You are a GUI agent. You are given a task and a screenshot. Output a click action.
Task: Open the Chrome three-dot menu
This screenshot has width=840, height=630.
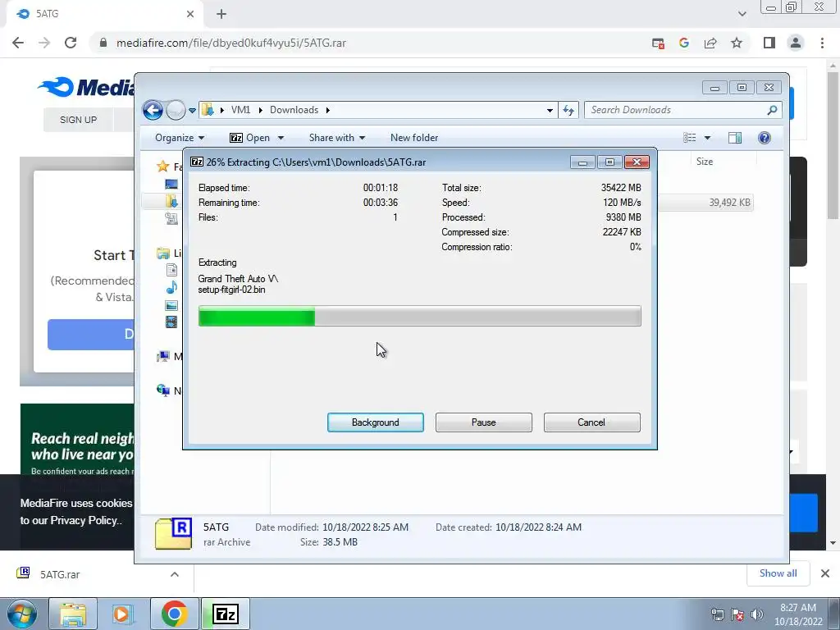(x=822, y=43)
